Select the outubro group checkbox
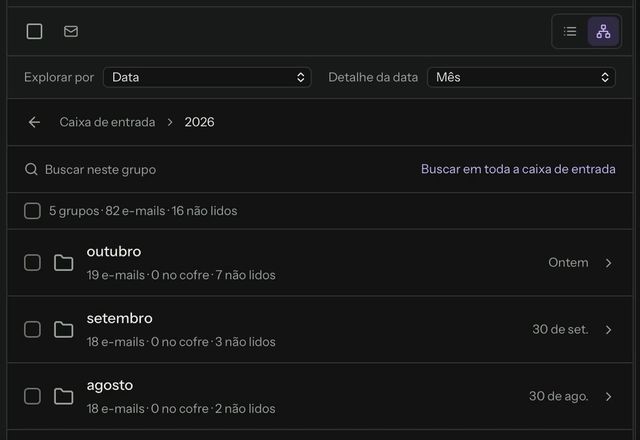This screenshot has width=640, height=440. (x=32, y=263)
